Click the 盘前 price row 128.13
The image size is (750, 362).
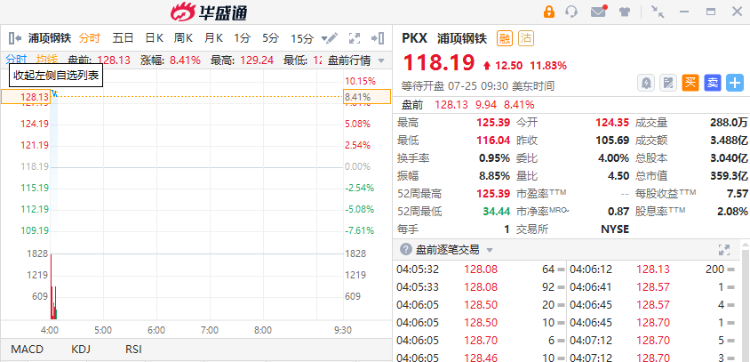[x=467, y=104]
